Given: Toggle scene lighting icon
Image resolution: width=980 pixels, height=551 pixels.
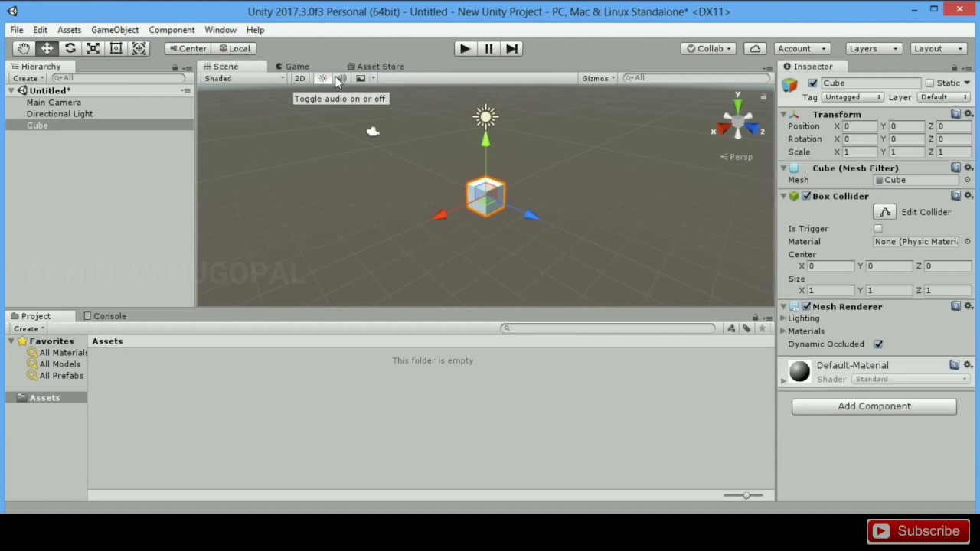Looking at the screenshot, I should coord(322,78).
